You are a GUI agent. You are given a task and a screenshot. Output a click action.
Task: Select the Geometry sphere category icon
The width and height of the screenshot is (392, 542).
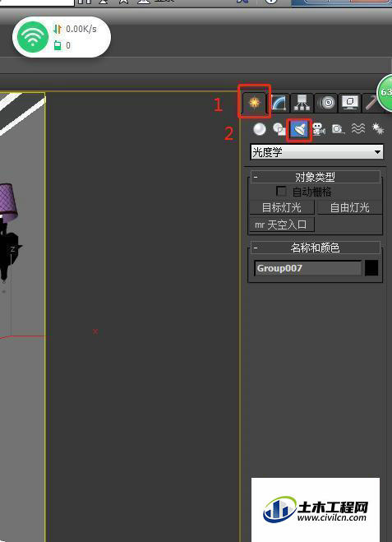[260, 129]
